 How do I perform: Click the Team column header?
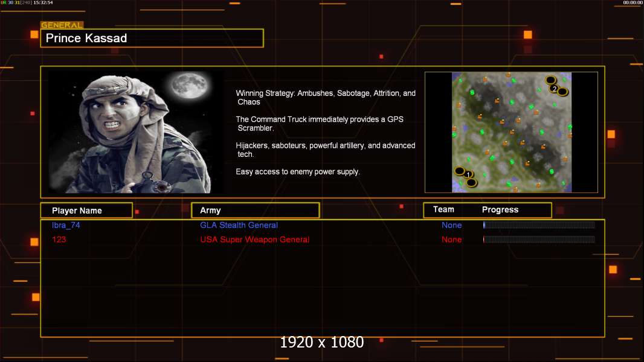[x=443, y=209]
